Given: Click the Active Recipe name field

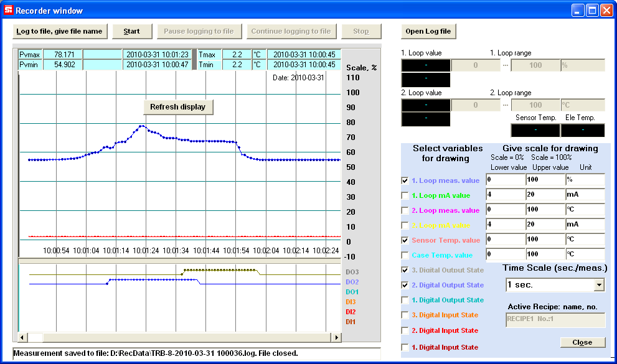Looking at the screenshot, I should click(x=555, y=320).
